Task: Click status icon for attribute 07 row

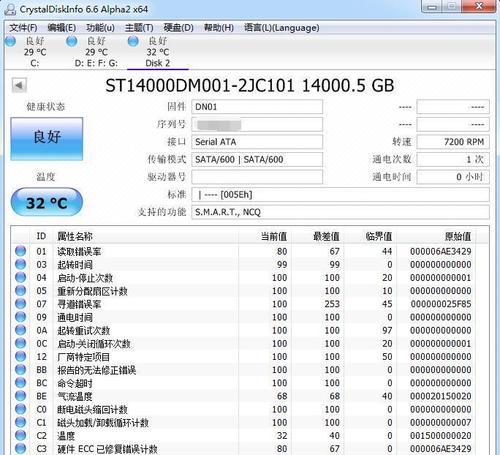Action: point(21,304)
